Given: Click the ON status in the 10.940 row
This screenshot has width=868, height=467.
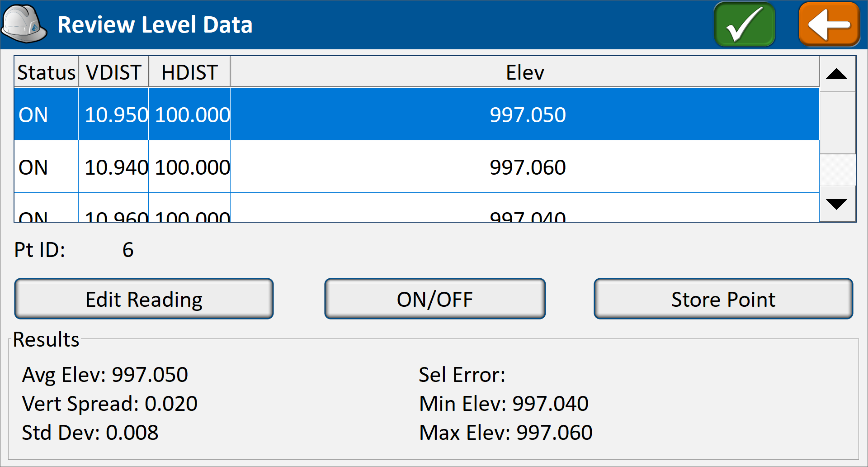Looking at the screenshot, I should (x=33, y=167).
